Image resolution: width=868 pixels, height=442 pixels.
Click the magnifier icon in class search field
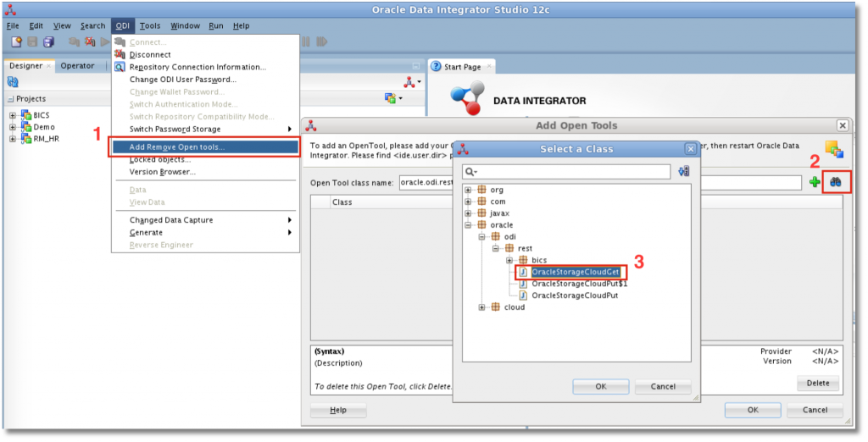coord(470,172)
